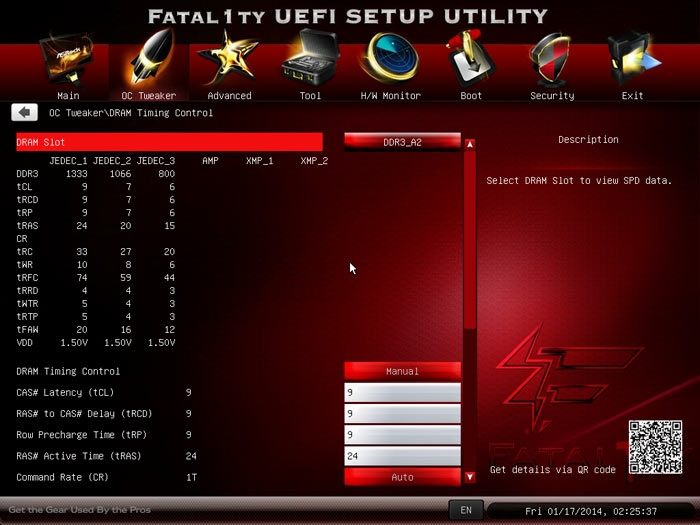
Task: Click the AMP column header
Action: coord(210,161)
